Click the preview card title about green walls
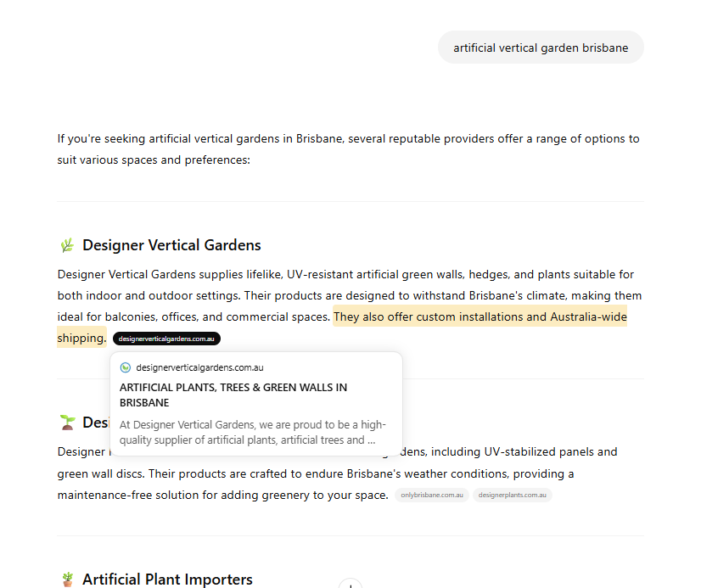The image size is (701, 588). pyautogui.click(x=233, y=395)
